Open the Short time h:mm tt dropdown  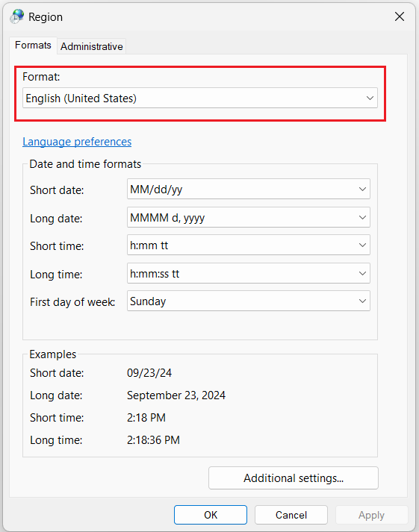[x=249, y=245]
